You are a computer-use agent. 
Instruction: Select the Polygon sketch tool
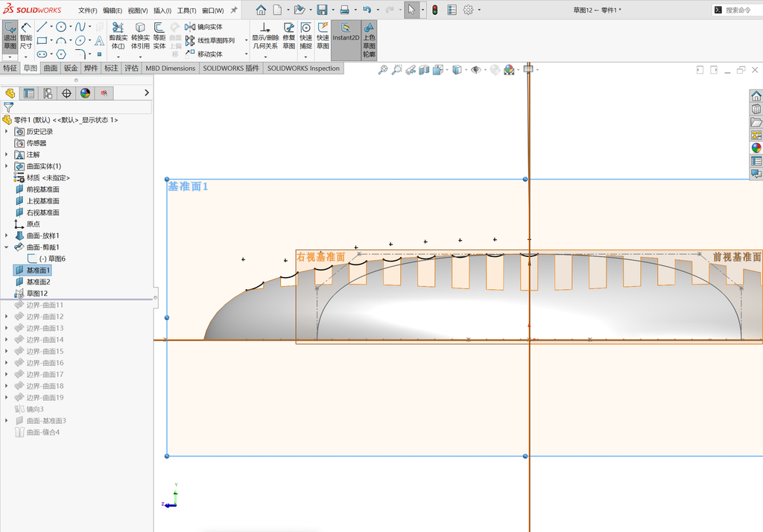coord(61,54)
